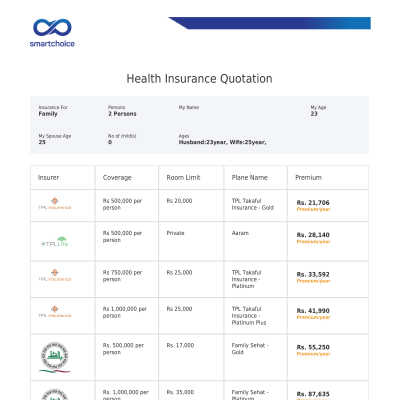Click the Rs. 55,250 premium amount

(x=313, y=347)
